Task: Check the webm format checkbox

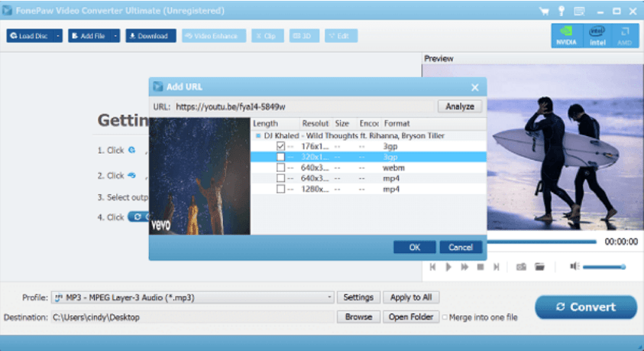Action: coord(280,167)
